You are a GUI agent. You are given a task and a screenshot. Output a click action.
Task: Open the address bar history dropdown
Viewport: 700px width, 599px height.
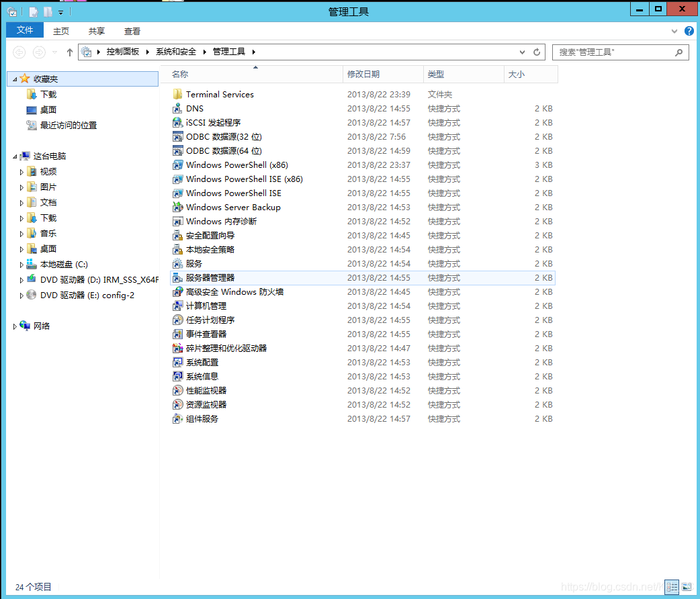point(522,52)
